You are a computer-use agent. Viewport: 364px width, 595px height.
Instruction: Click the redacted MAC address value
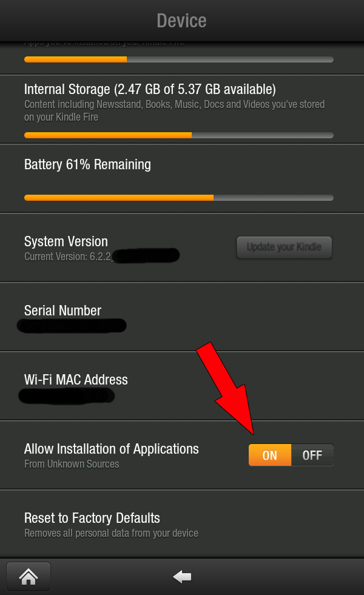[x=67, y=397]
